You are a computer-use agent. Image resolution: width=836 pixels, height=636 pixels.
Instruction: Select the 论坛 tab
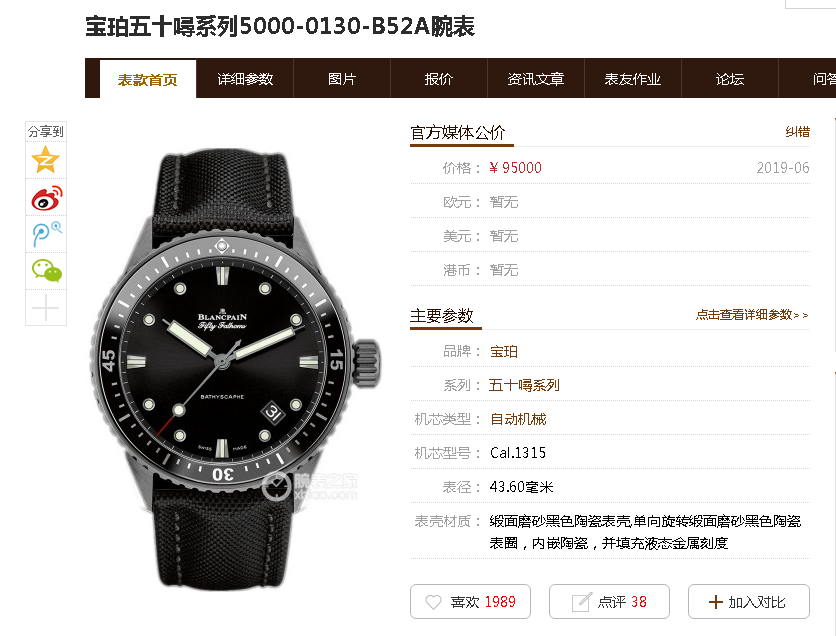(x=730, y=79)
